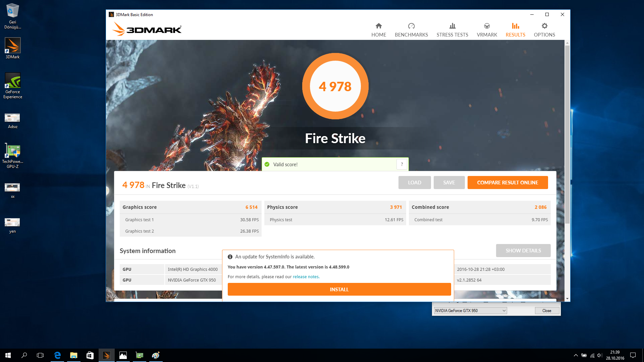Open network tray icon
Viewport: 644px width, 362px height.
pyautogui.click(x=592, y=355)
